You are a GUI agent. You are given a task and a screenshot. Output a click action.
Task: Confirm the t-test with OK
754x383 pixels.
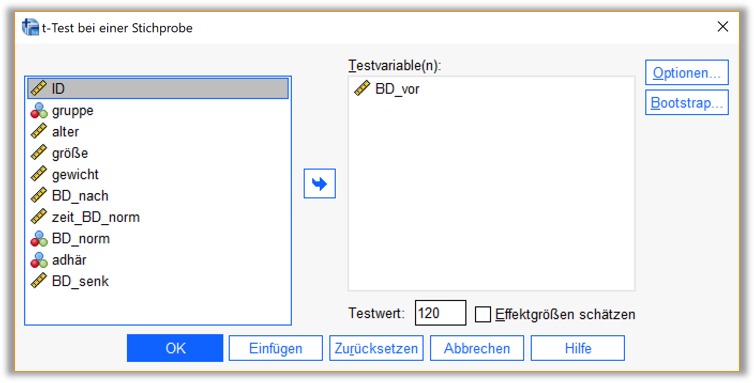(x=175, y=348)
